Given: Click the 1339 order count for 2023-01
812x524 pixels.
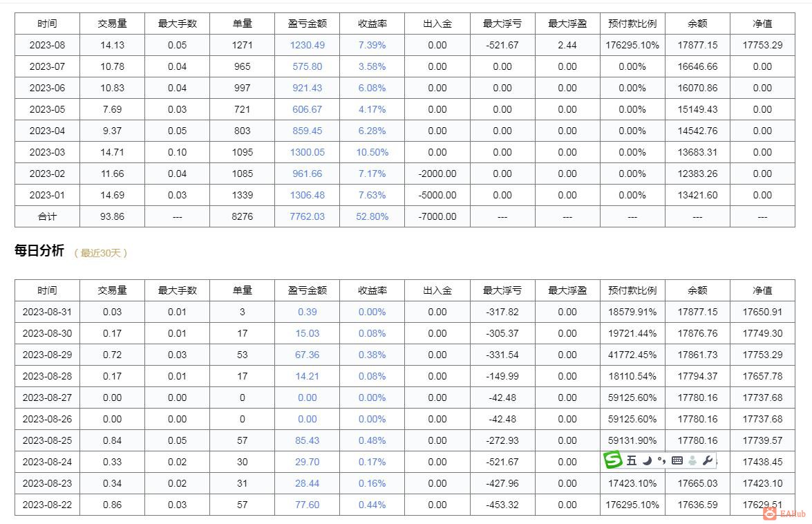Looking at the screenshot, I should point(242,195).
